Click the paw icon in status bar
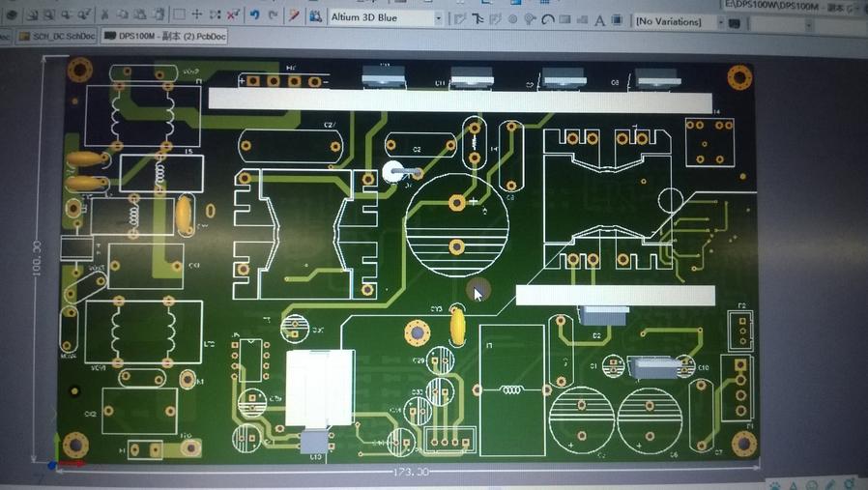Image resolution: width=868 pixels, height=490 pixels. 775,483
